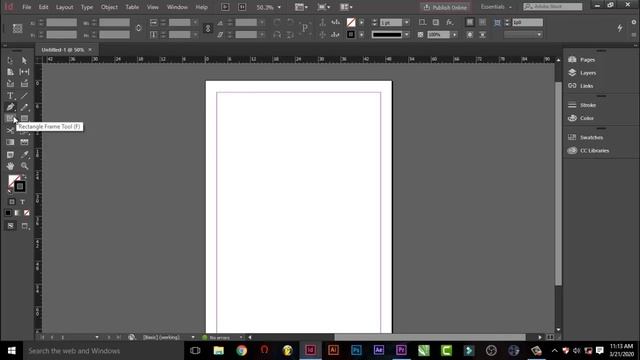Select the Gradient Feather tool

click(24, 142)
